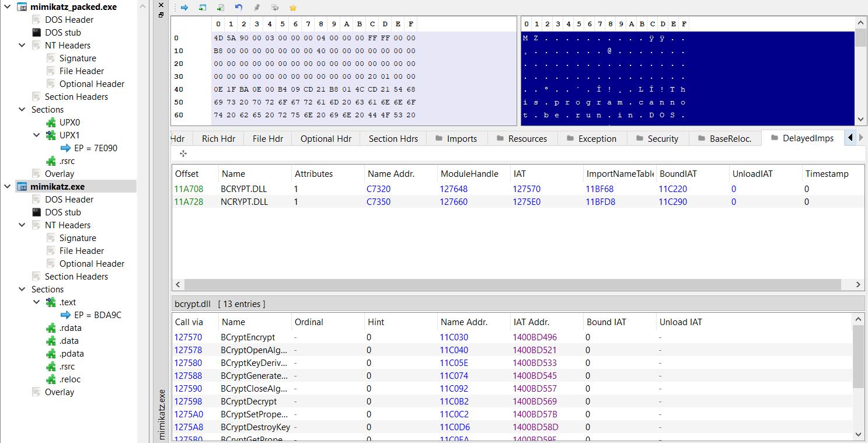Switch to Optional Hdr tab

pos(326,138)
